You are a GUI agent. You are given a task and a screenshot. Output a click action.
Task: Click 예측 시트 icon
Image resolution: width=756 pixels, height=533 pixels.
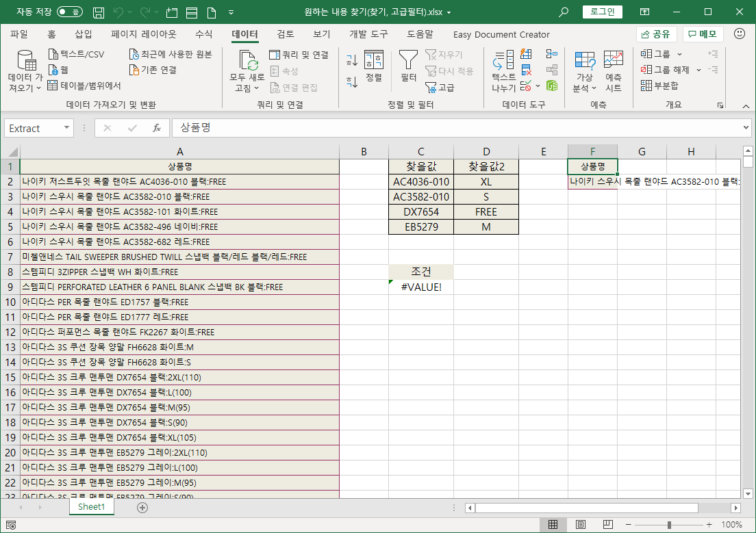coord(614,71)
